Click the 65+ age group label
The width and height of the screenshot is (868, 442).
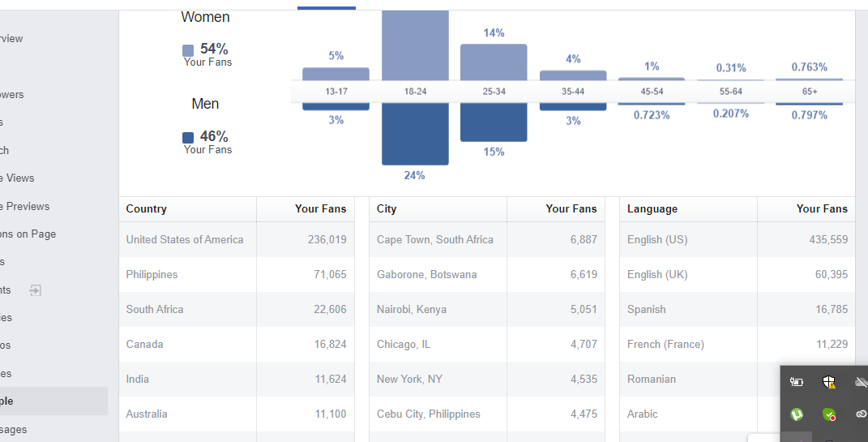[810, 92]
